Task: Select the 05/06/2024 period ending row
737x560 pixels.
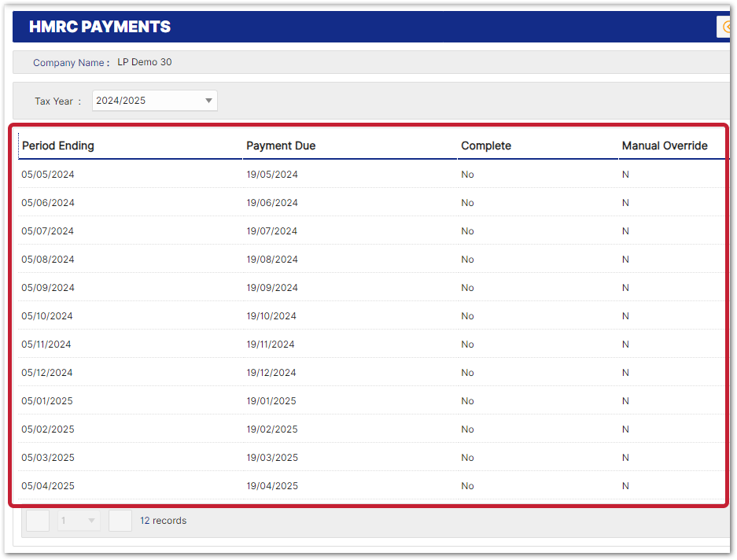Action: point(48,203)
